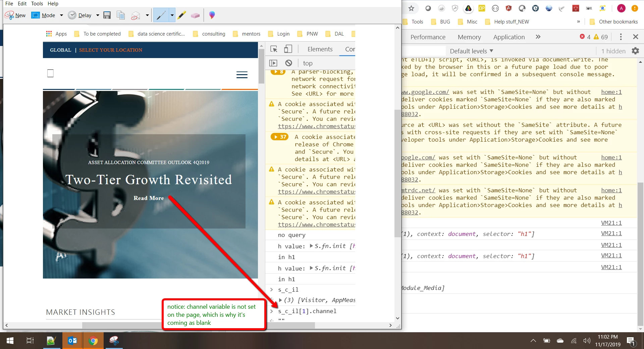This screenshot has width=644, height=349.
Task: Click the SAML extension icon
Action: tap(589, 8)
